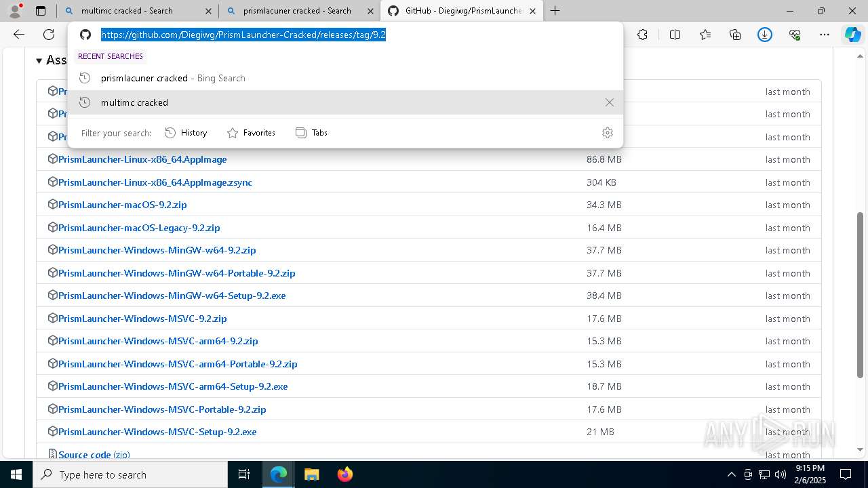This screenshot has height=488, width=868.
Task: Open search settings gear in dropdown
Action: pos(608,133)
